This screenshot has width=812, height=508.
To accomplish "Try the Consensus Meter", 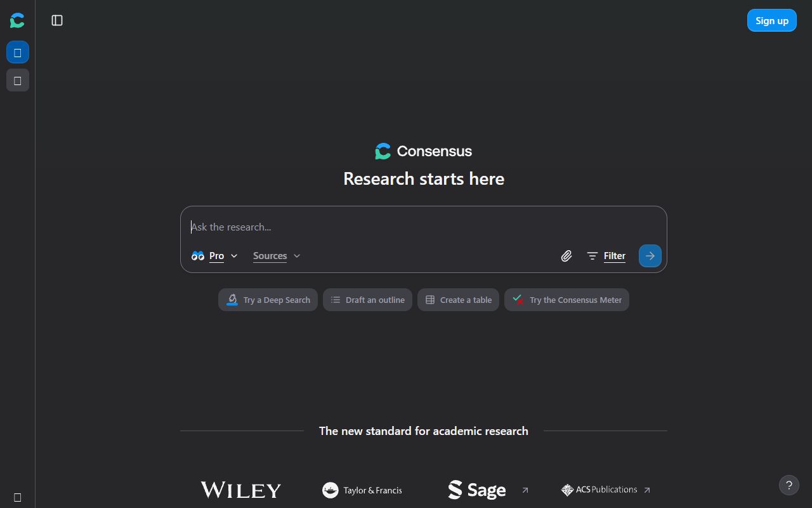I will click(566, 299).
